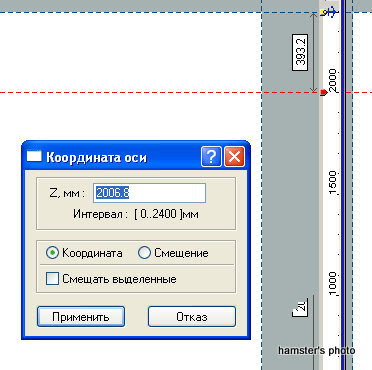Select the red axis marker on the ruler

point(323,93)
